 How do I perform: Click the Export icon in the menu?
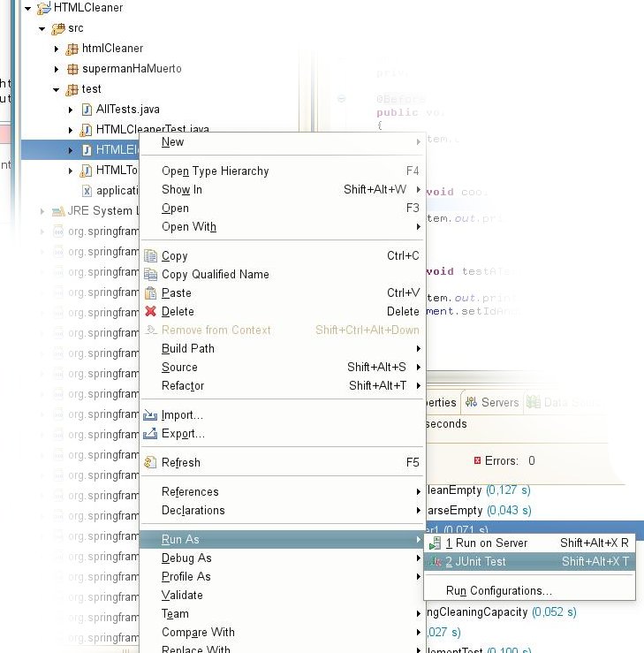click(151, 434)
